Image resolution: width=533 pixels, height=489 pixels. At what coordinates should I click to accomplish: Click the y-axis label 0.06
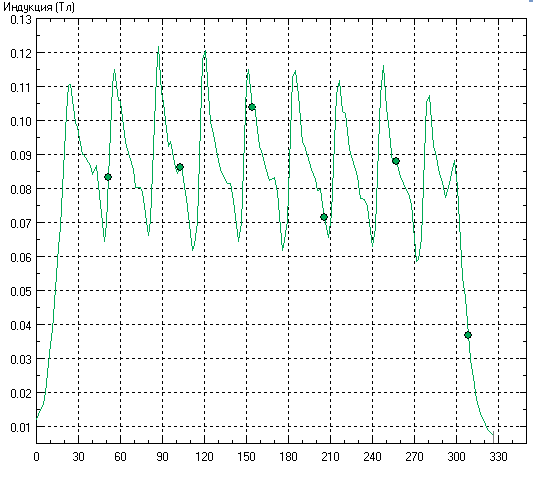[21, 257]
